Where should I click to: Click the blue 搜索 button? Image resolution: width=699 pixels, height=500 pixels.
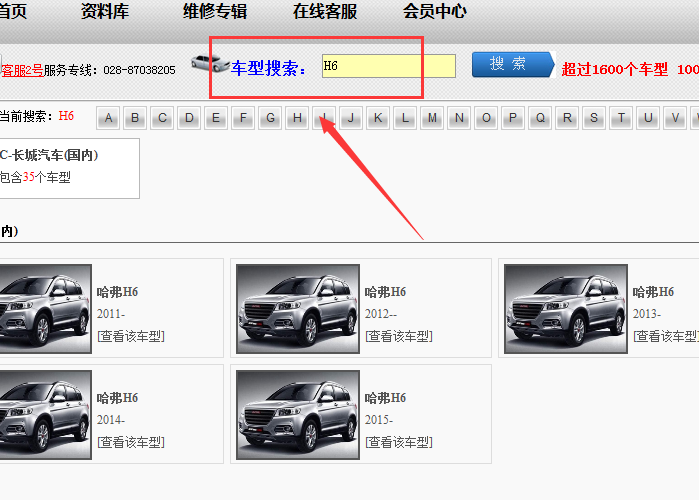coord(513,65)
